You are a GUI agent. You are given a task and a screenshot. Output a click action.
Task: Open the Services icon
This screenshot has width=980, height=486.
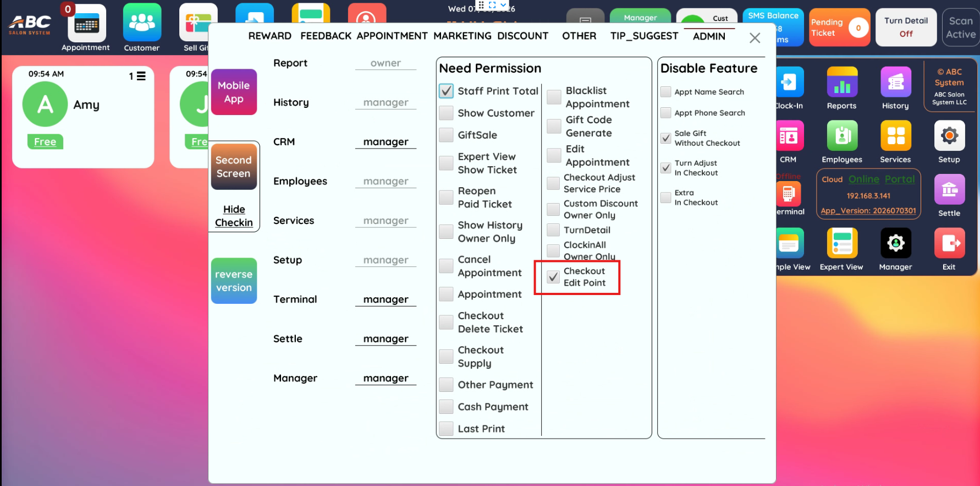(x=896, y=135)
